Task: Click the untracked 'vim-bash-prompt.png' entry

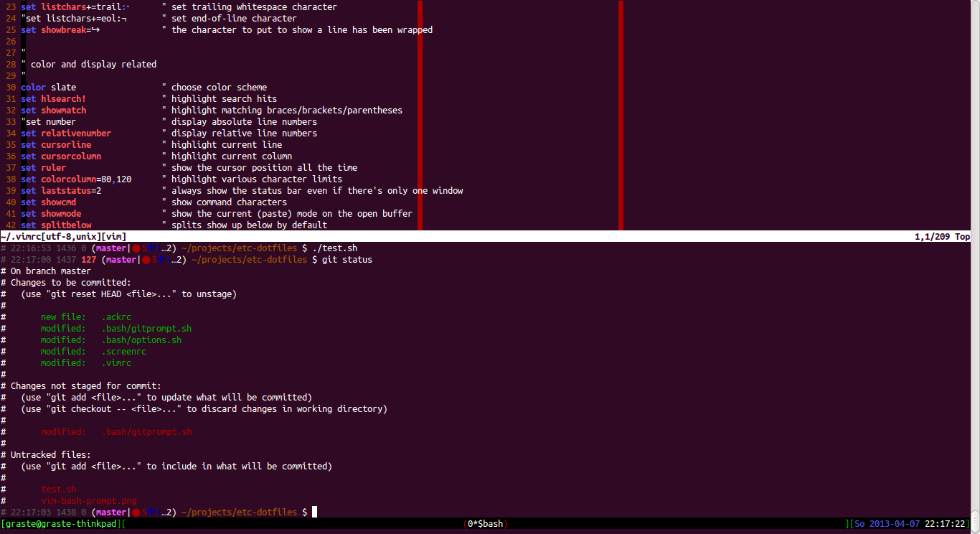Action: 89,500
